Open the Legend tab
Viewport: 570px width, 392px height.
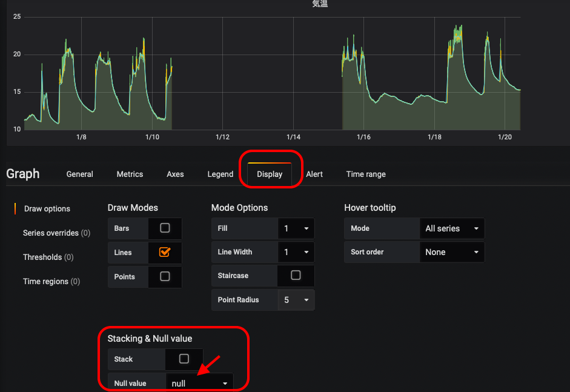click(x=220, y=174)
